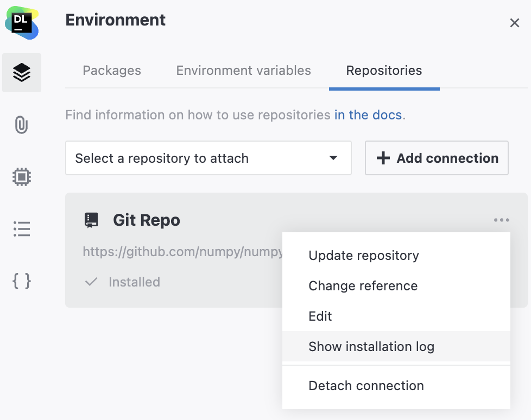Screen dimensions: 531x420
Task: Open the three-dots menu on Git Repo
Action: click(501, 220)
